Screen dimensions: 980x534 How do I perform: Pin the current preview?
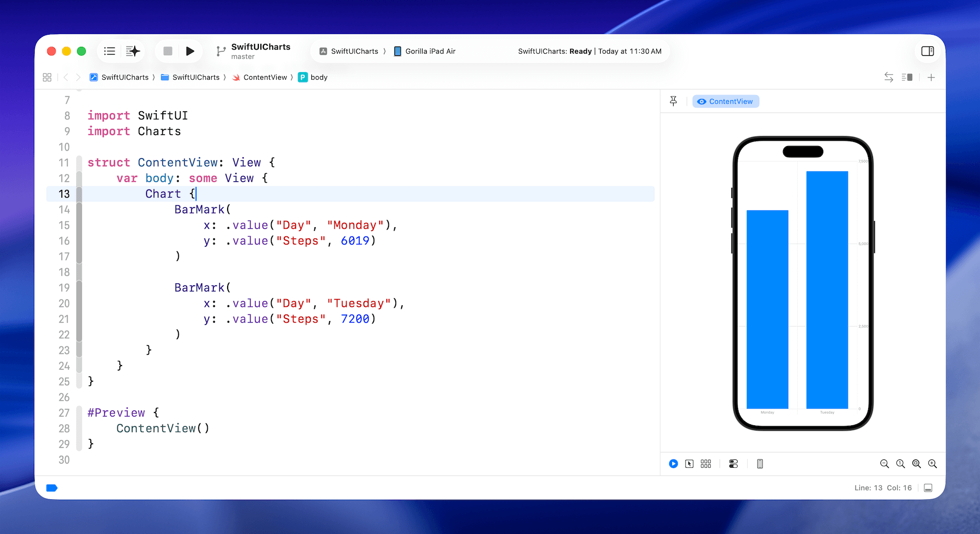673,101
